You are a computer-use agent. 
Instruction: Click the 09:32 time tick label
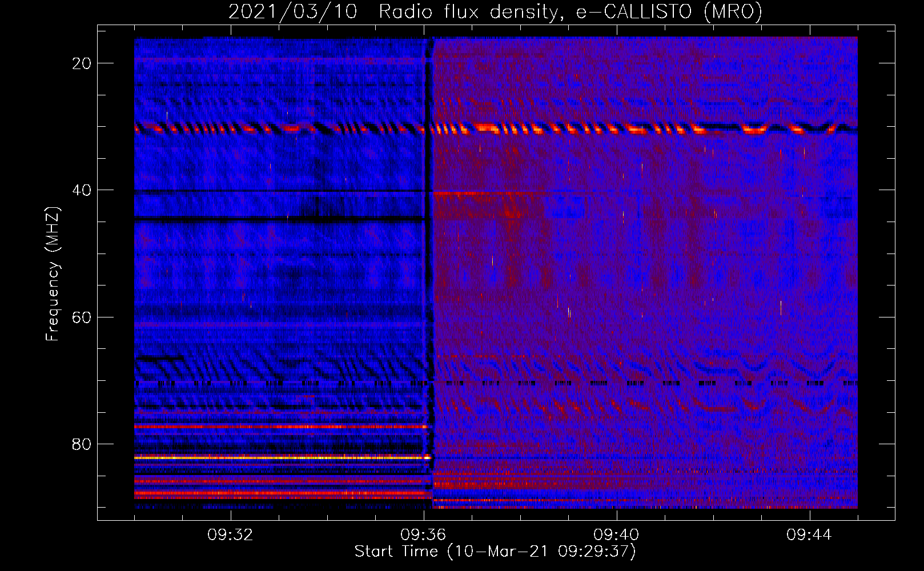(230, 535)
